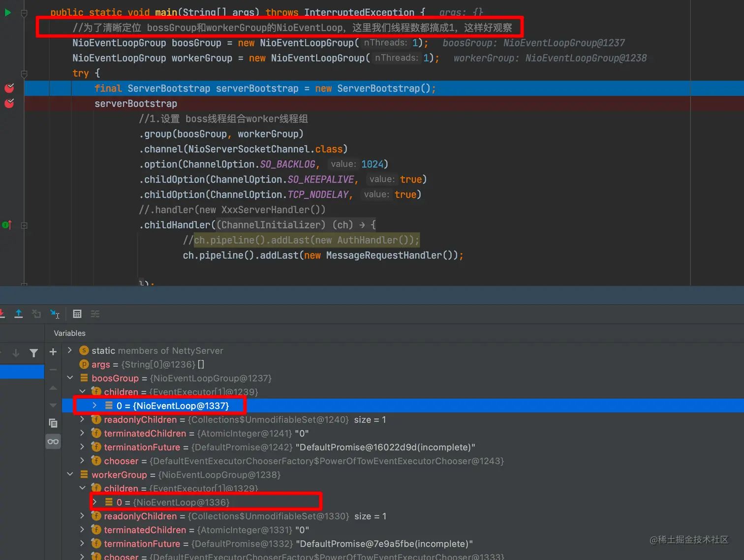Collapse children under boosGroup

coord(82,392)
